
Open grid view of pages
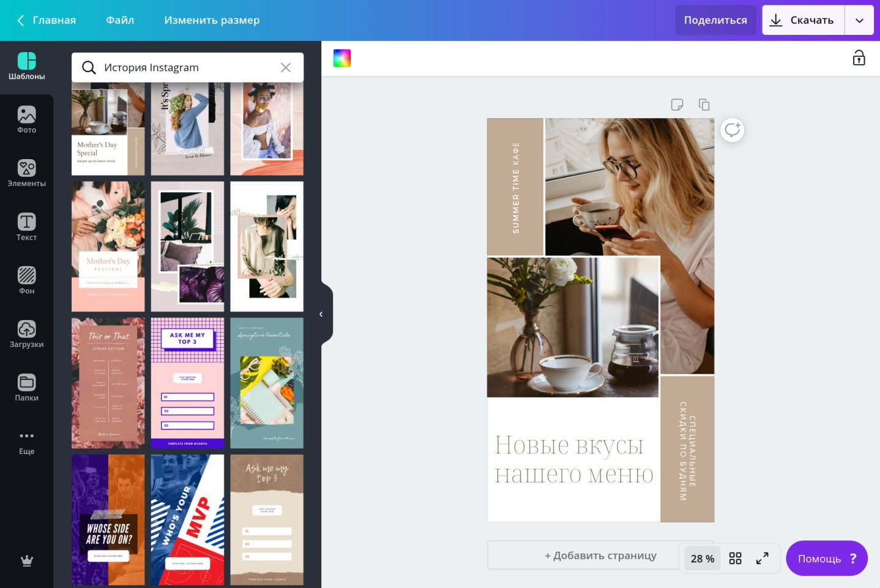735,558
